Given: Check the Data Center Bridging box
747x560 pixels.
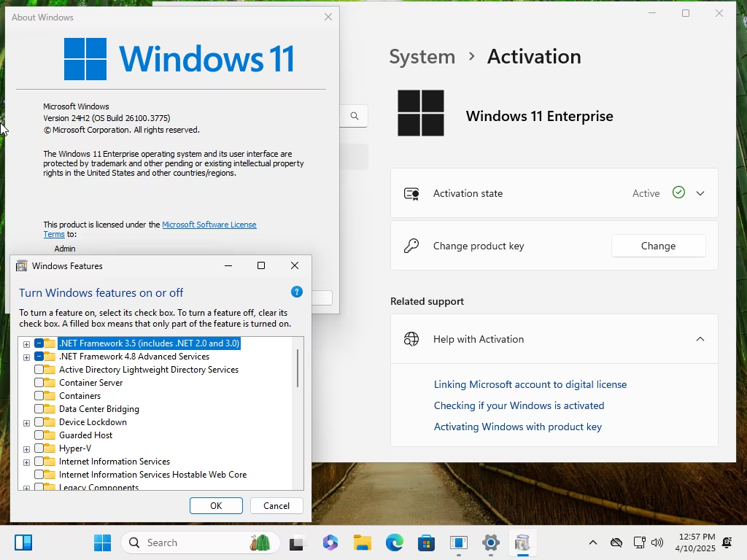Looking at the screenshot, I should tap(39, 408).
